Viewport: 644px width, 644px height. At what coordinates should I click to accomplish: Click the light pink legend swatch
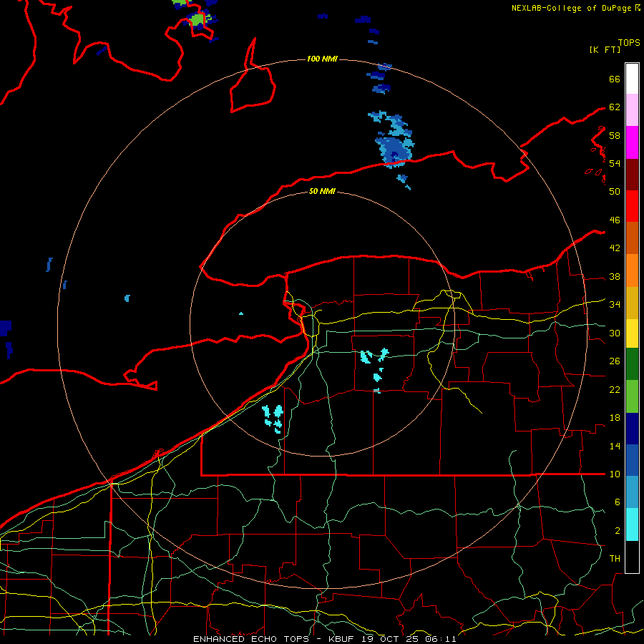point(632,110)
